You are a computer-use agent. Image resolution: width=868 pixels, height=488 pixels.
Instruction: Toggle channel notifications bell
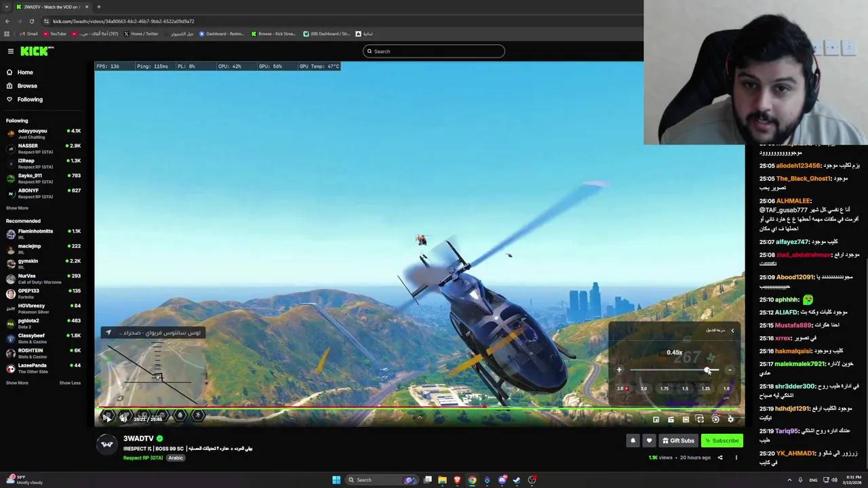633,441
